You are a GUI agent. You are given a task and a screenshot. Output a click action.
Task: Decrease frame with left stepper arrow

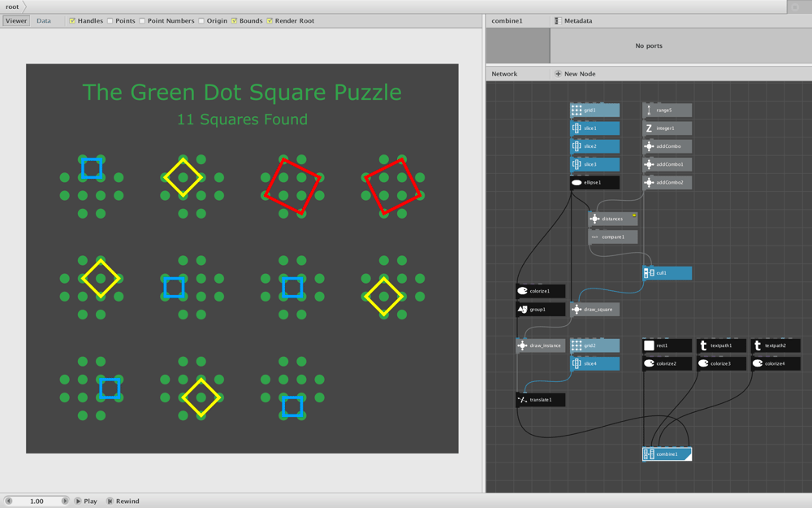[x=8, y=501]
